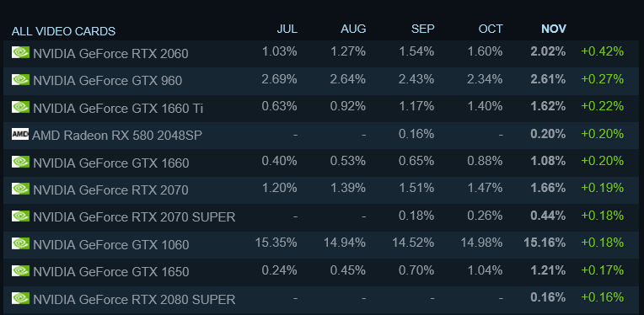Click the NVIDIA GeForce GTX 1660 row name
Screen dimensions: 644x315
point(111,163)
